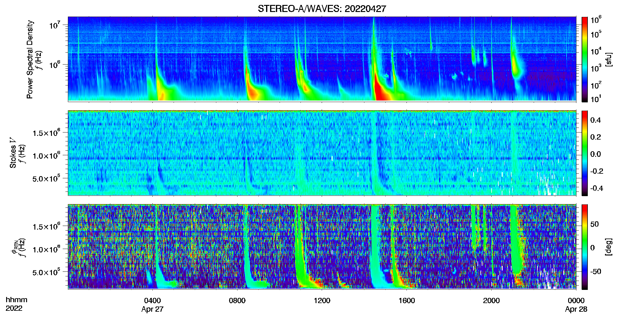The image size is (644, 332).
Task: Click the 1600 time tick label
Action: [406, 300]
